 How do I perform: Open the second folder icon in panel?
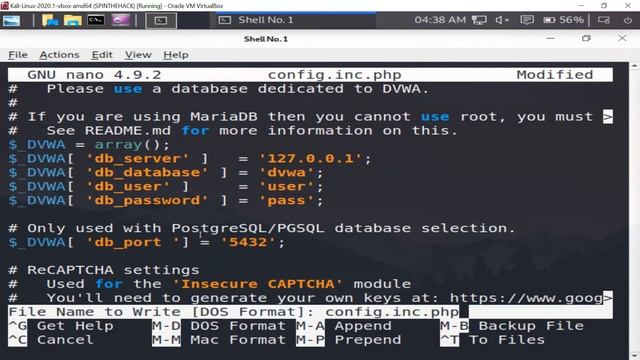pos(73,20)
